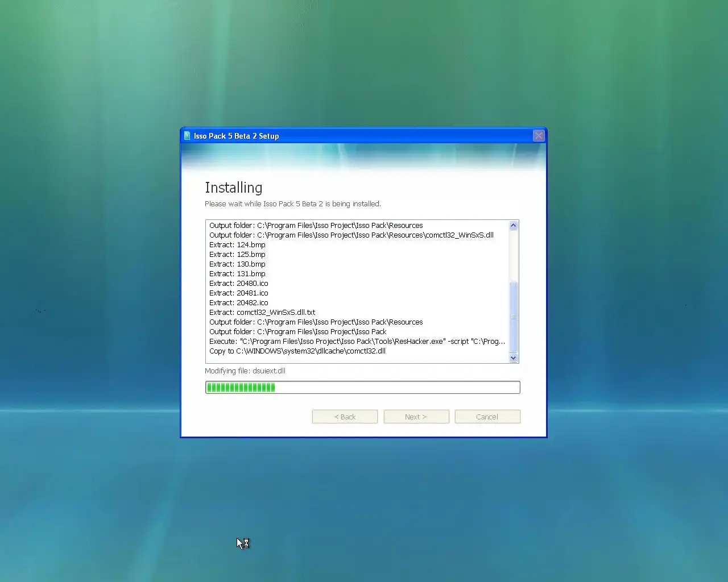Click the green installation progress bar
Image resolution: width=728 pixels, height=582 pixels.
pyautogui.click(x=362, y=388)
